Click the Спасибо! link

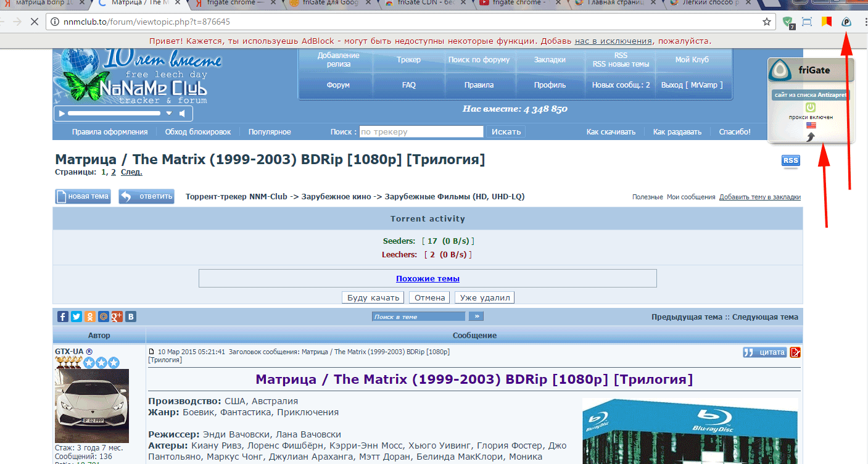(735, 132)
